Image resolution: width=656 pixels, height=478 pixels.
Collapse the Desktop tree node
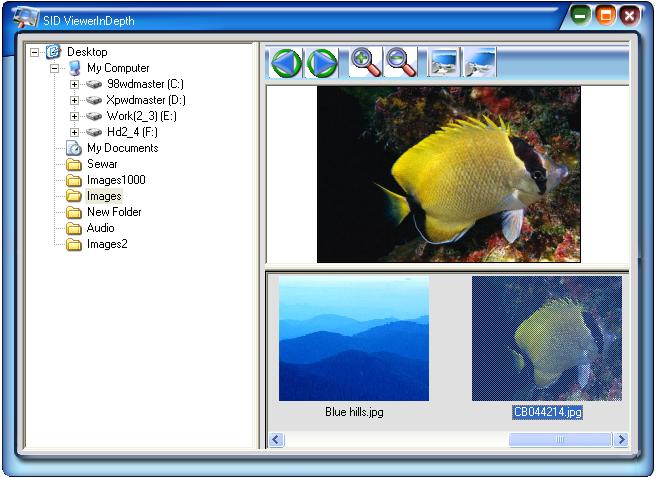coord(35,52)
